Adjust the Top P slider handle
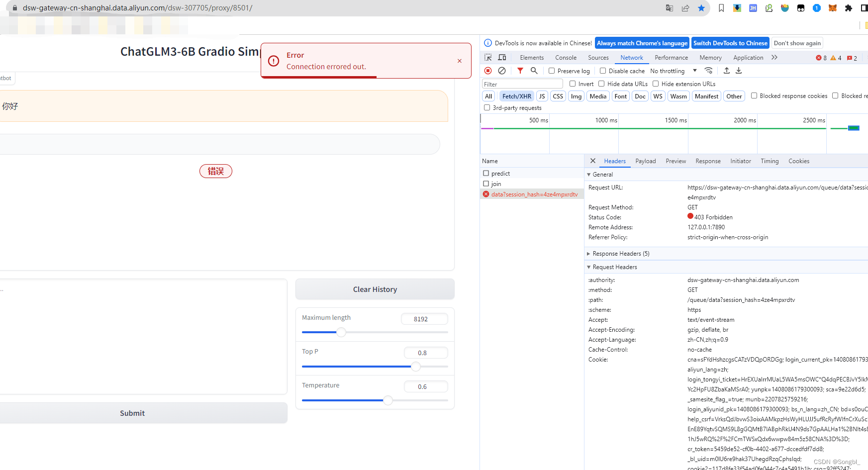This screenshot has width=868, height=470. [416, 366]
